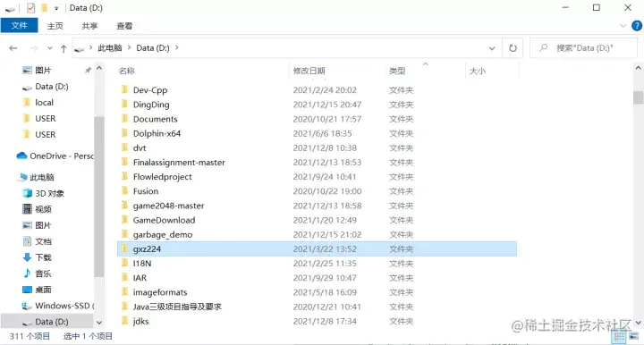Select the jdks folder name
Screen dimensions: 644x345
(x=141, y=321)
